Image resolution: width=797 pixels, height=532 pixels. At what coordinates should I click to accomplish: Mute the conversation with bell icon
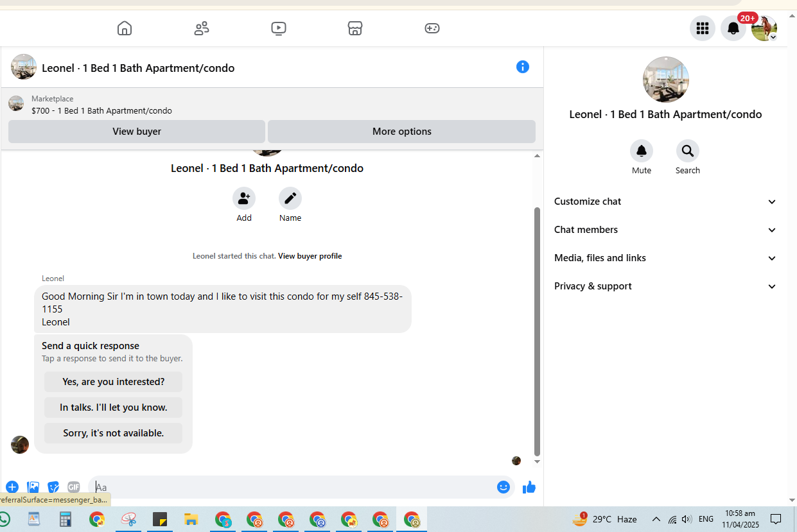(x=642, y=151)
